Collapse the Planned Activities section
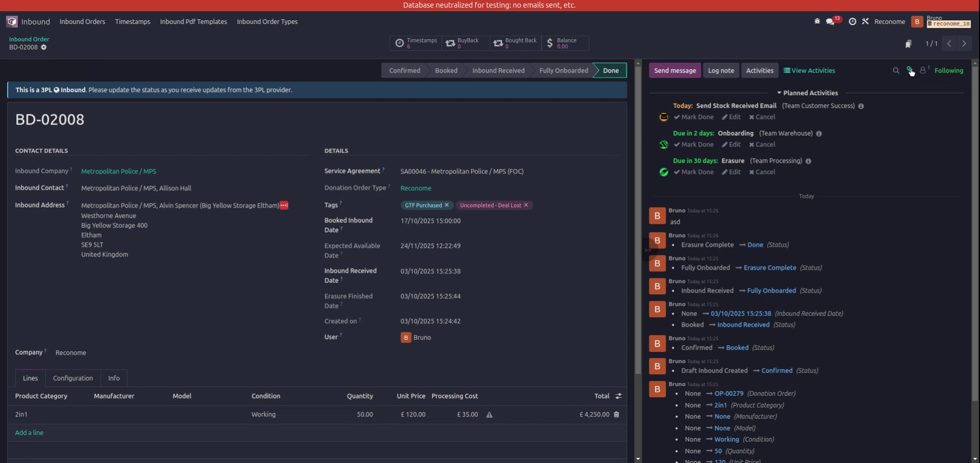Screen dimensions: 980x463 (779, 93)
